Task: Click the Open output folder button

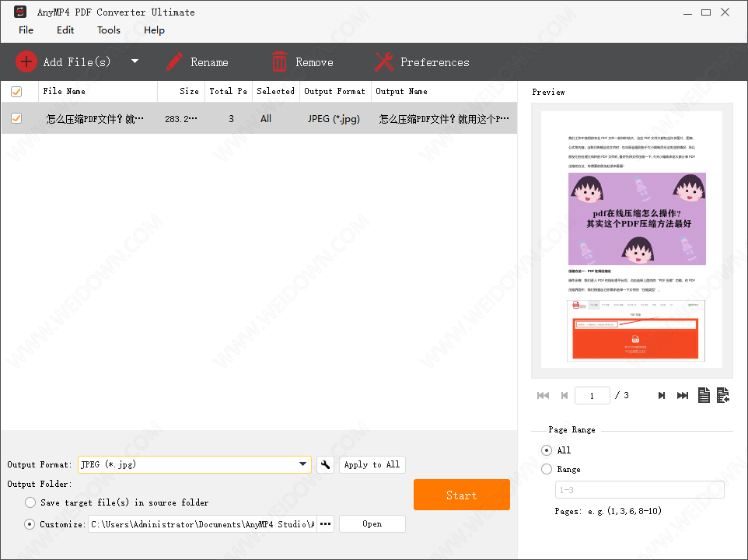Action: (x=372, y=523)
